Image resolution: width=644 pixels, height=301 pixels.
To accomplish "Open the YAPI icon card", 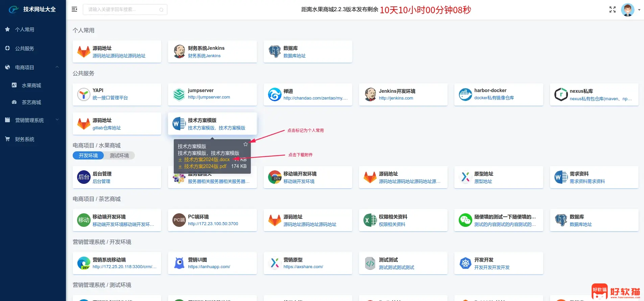I will 84,94.
